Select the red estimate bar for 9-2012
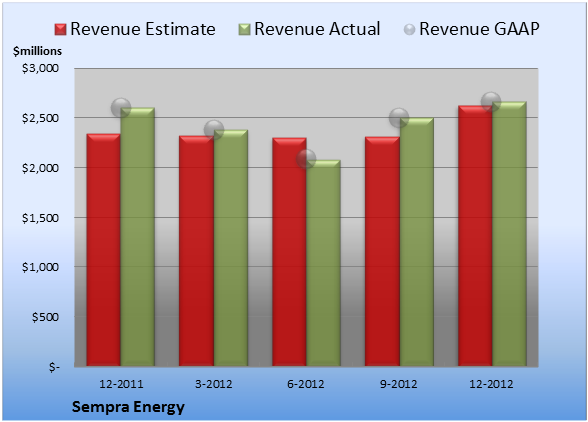The image size is (588, 422). coord(382,251)
